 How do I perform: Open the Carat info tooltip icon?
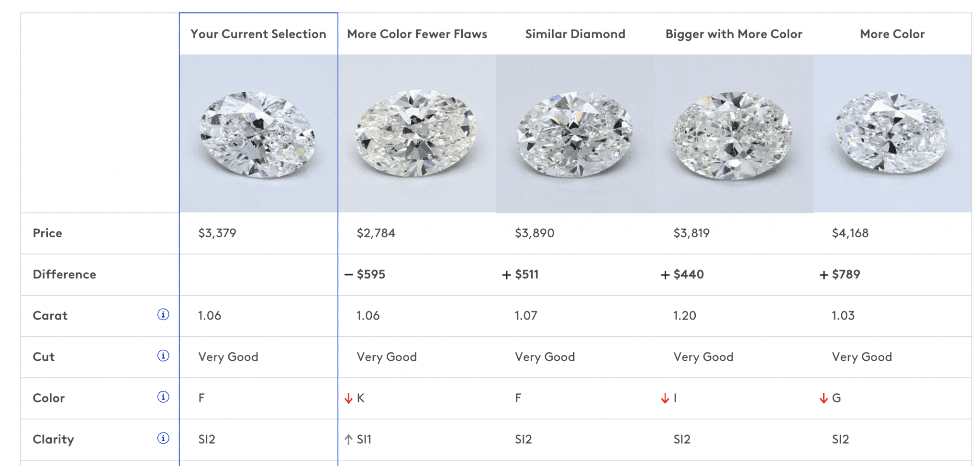162,315
